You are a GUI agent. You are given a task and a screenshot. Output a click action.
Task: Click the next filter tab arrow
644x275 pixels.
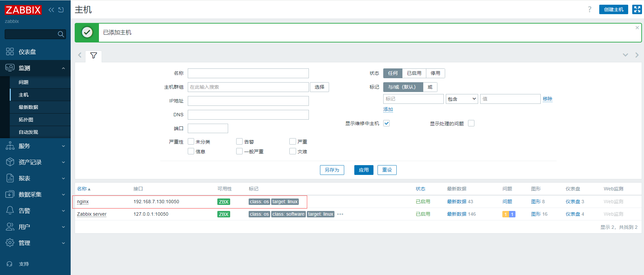coord(637,55)
